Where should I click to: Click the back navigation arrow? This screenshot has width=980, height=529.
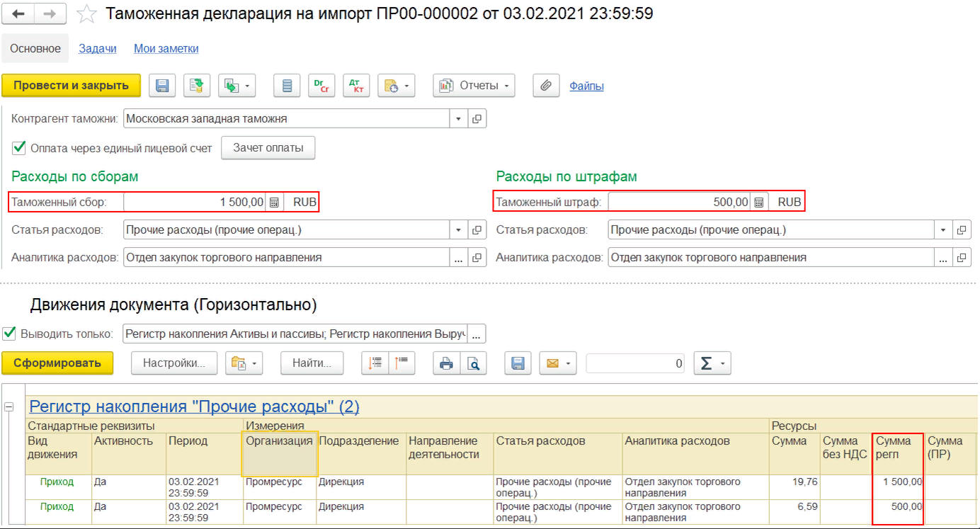[18, 13]
